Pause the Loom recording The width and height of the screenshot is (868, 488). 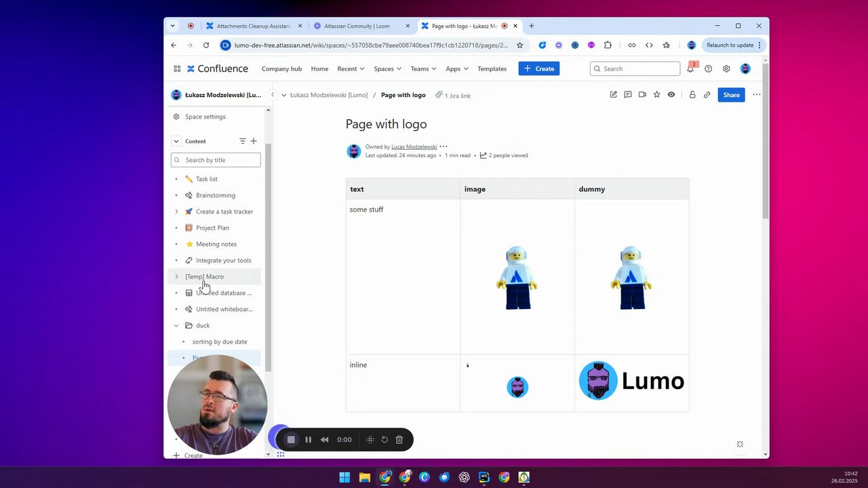[x=308, y=439]
